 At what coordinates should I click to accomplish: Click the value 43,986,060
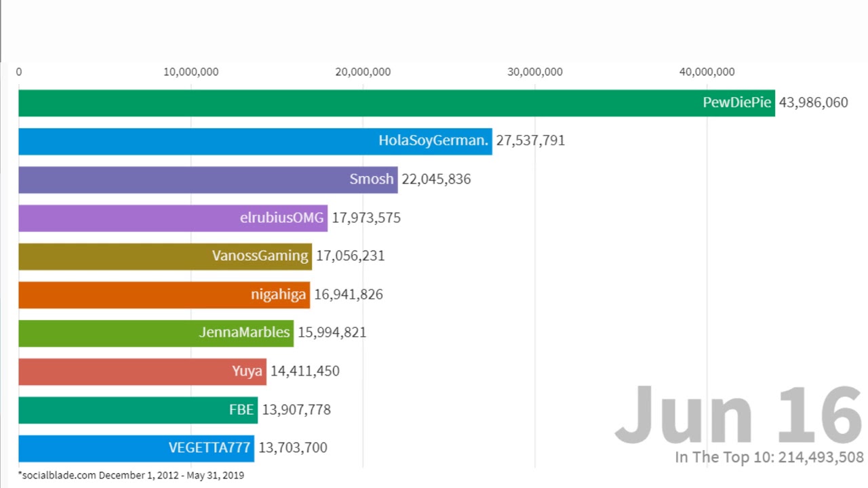click(814, 103)
